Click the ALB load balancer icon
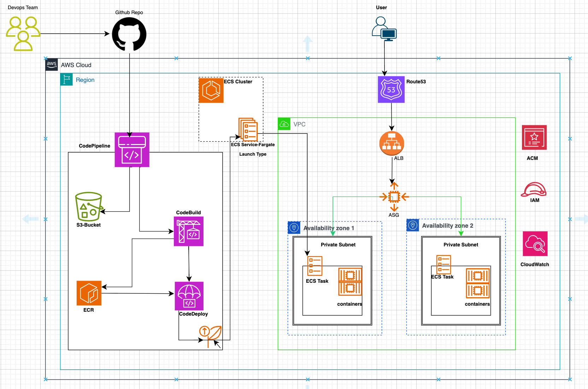The height and width of the screenshot is (389, 588). pos(392,143)
